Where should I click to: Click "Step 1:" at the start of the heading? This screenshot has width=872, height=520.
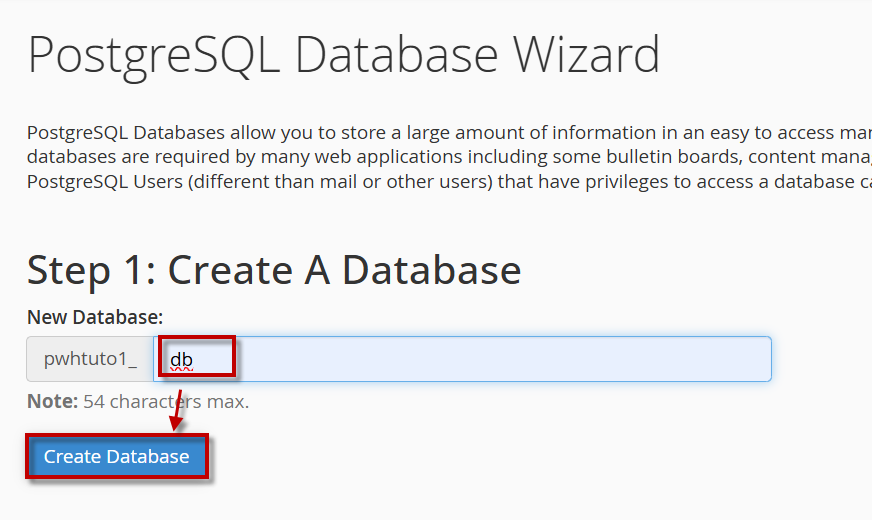pyautogui.click(x=91, y=270)
